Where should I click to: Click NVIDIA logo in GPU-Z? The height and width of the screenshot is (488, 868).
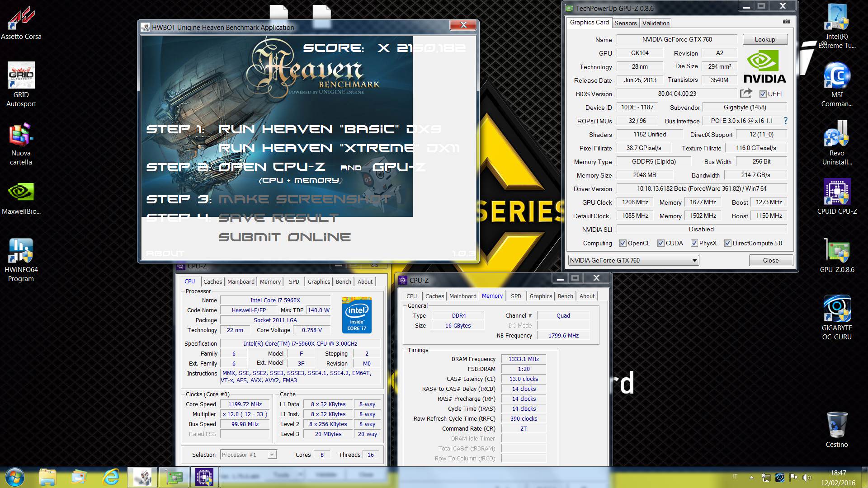coord(764,66)
